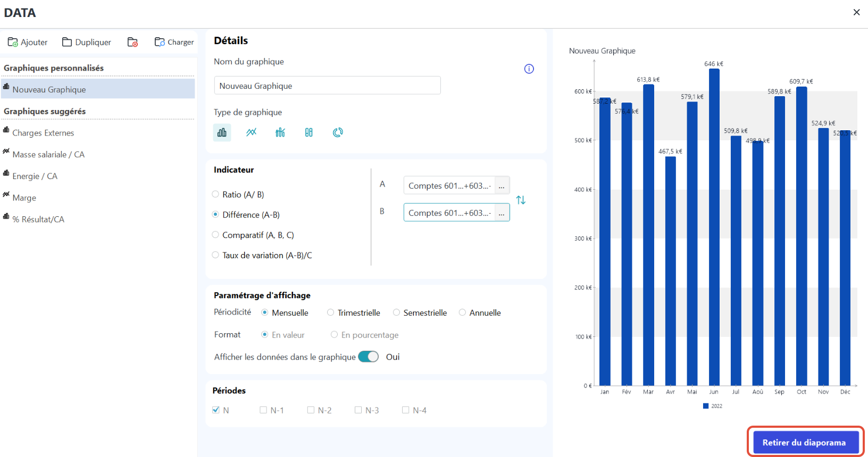Choose the line chart type icon

[251, 132]
